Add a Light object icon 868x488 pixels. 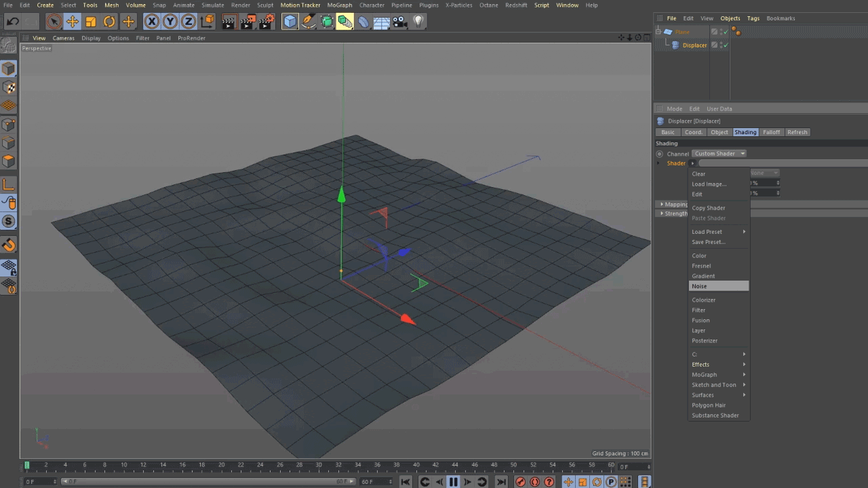[418, 22]
